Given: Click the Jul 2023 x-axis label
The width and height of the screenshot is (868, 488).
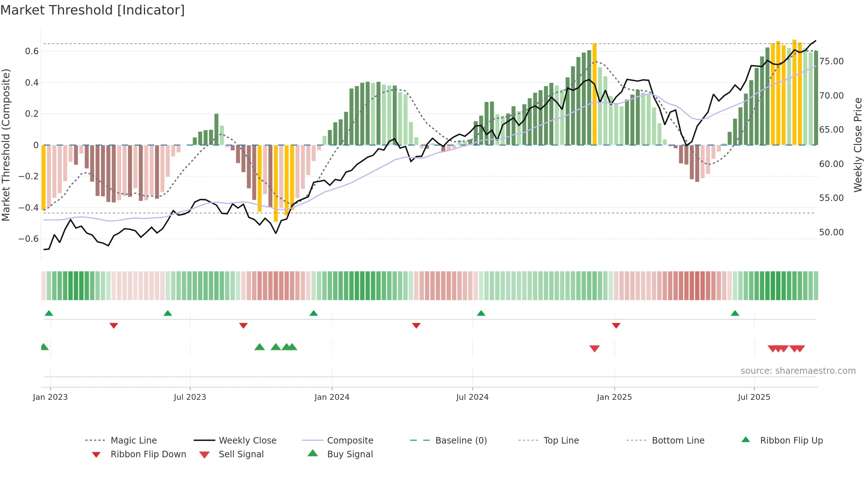Looking at the screenshot, I should coord(190,397).
